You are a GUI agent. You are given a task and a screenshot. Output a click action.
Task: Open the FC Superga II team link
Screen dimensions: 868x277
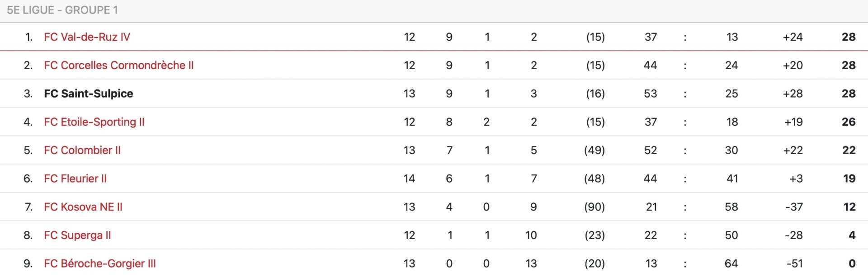[77, 235]
